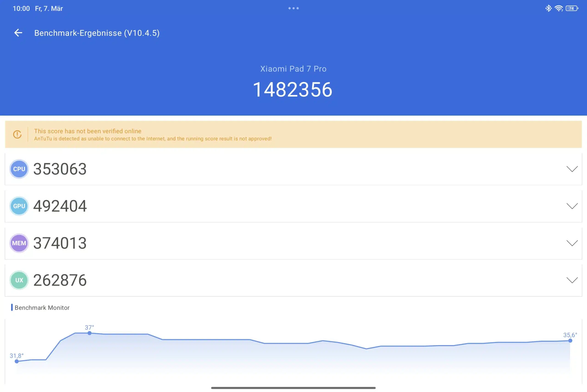
Task: Go back using the arrow icon
Action: tap(18, 33)
